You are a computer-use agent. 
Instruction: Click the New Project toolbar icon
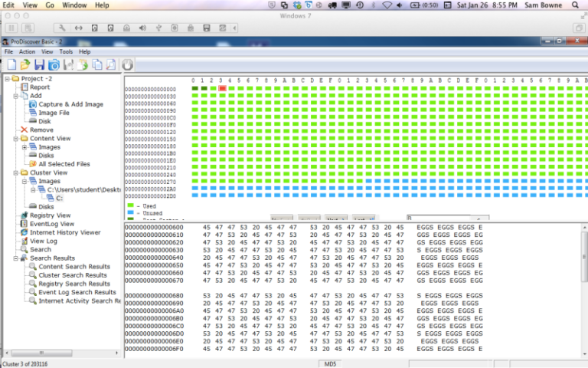(10, 65)
